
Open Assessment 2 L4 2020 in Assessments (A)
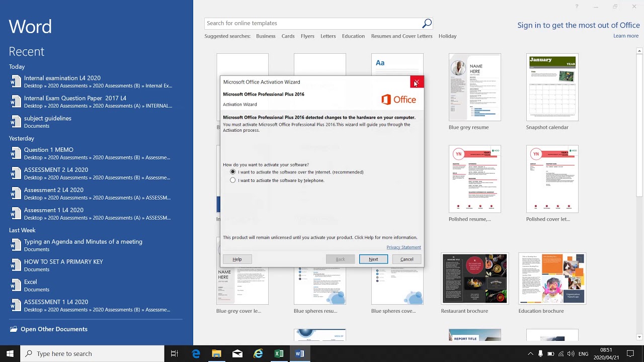[x=96, y=194]
